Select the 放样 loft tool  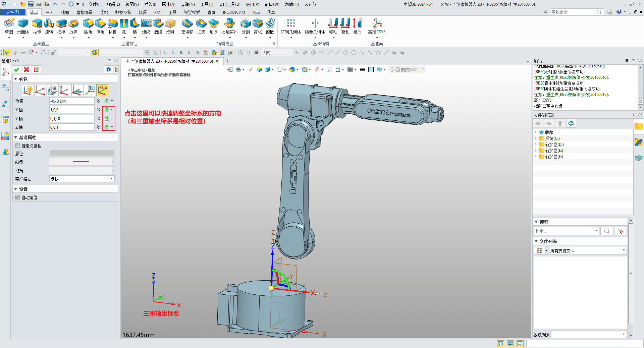tap(73, 26)
